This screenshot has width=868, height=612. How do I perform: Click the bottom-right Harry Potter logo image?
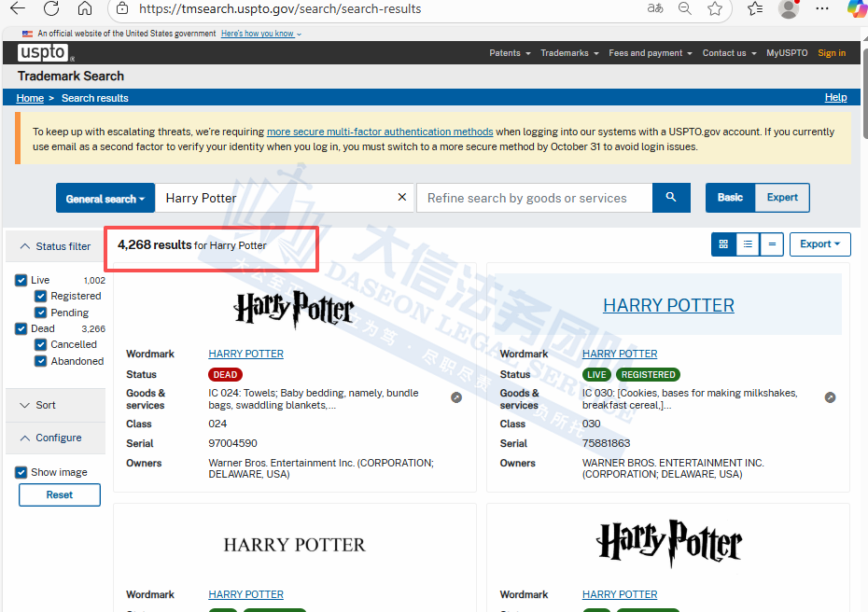point(668,543)
